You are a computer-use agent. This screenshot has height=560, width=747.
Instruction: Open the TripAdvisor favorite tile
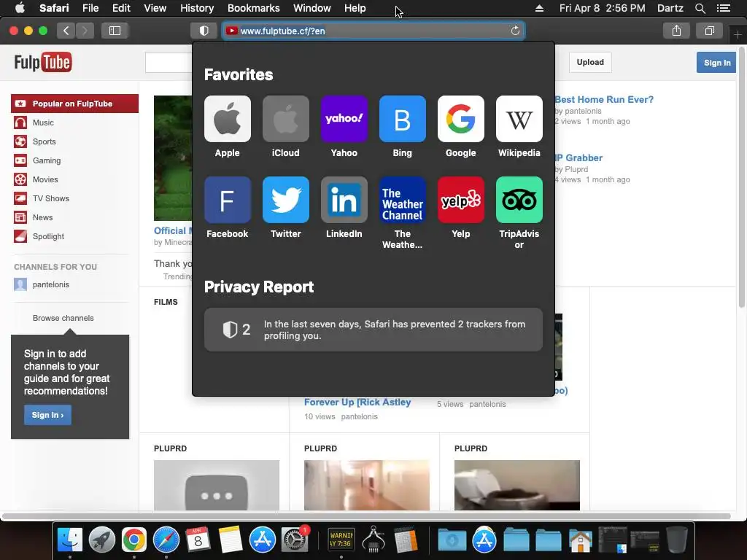519,200
